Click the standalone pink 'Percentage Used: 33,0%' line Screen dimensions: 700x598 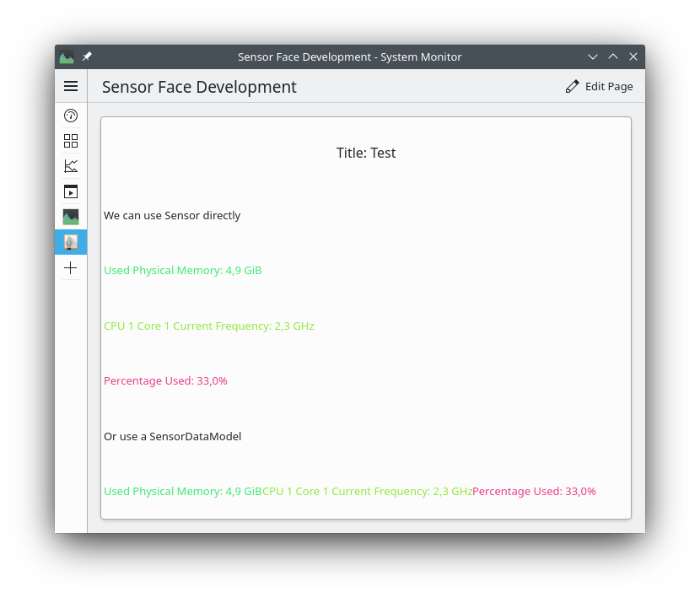165,381
